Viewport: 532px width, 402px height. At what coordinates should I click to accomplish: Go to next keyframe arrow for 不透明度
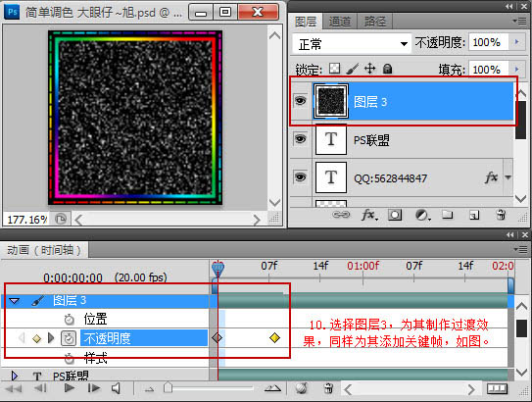coord(51,338)
